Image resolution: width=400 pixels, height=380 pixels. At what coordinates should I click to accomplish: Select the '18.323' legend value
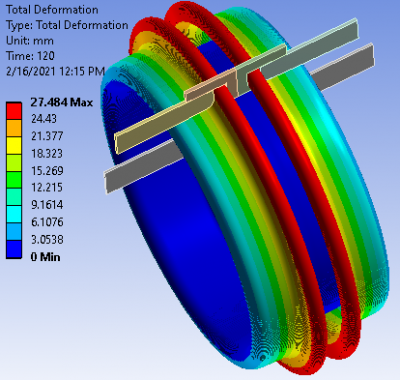47,153
